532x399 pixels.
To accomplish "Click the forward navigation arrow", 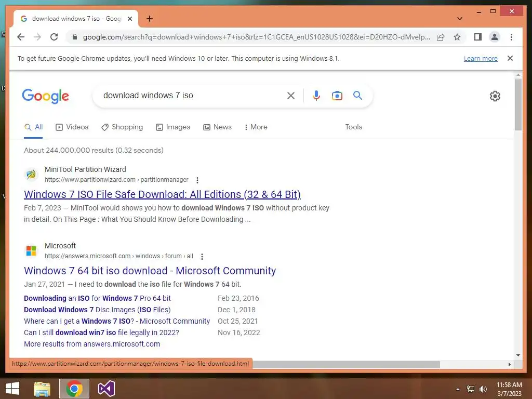I will pyautogui.click(x=37, y=37).
